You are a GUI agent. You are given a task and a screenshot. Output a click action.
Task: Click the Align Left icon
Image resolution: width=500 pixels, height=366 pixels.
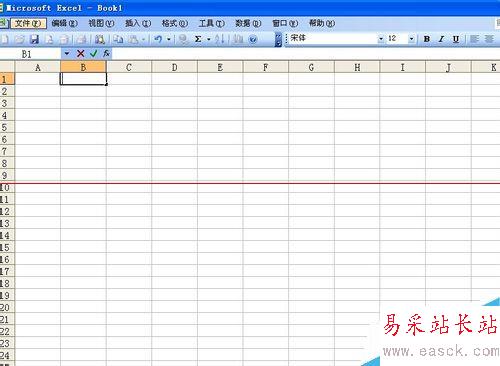coord(474,39)
